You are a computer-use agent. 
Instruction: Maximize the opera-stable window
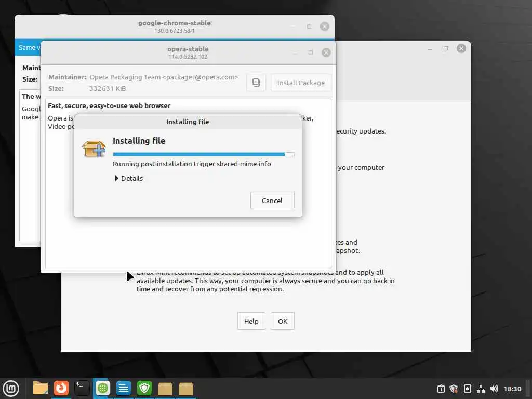pos(311,52)
